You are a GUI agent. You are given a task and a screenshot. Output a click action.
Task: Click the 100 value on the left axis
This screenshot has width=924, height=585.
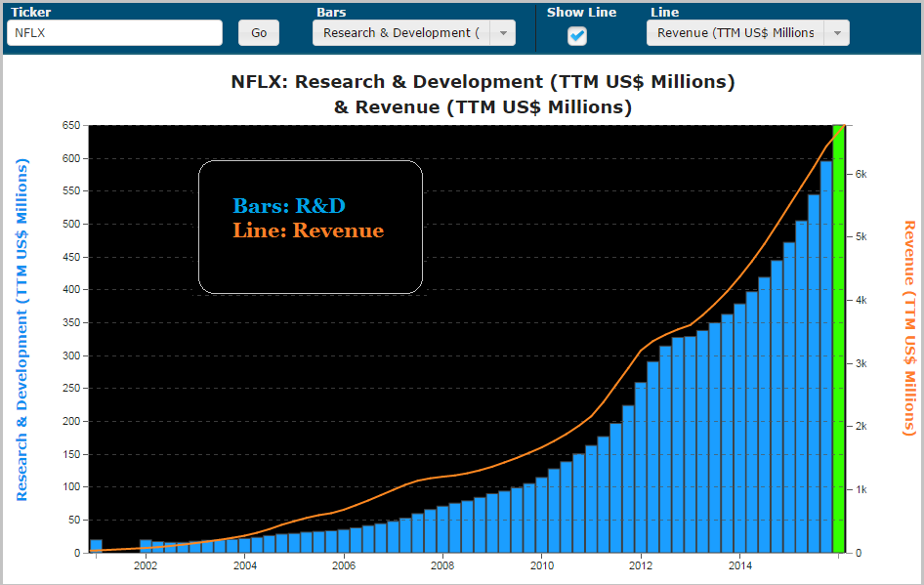(70, 487)
